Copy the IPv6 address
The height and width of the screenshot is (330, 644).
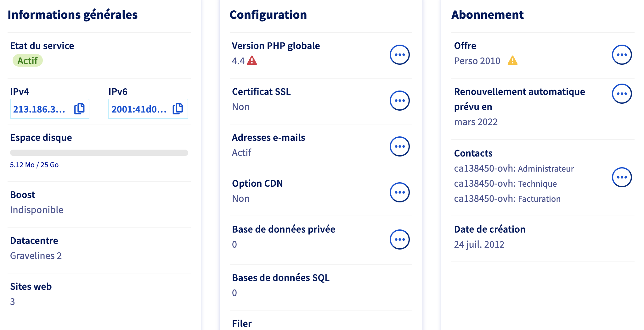point(178,109)
